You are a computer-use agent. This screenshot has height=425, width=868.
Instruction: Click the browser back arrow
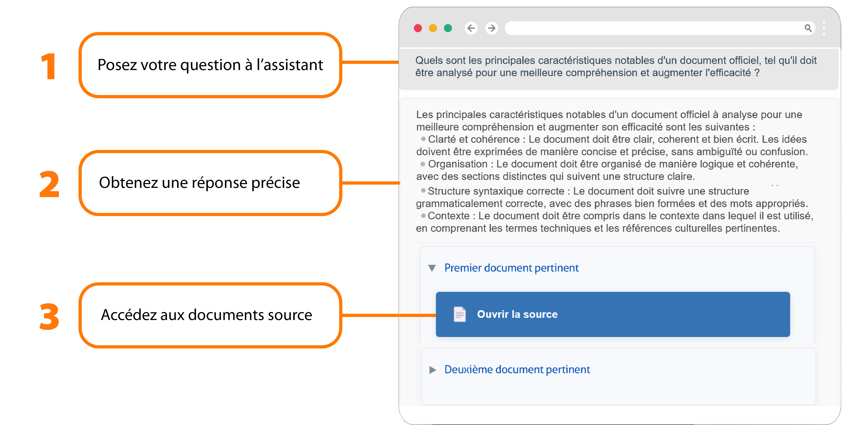coord(471,28)
